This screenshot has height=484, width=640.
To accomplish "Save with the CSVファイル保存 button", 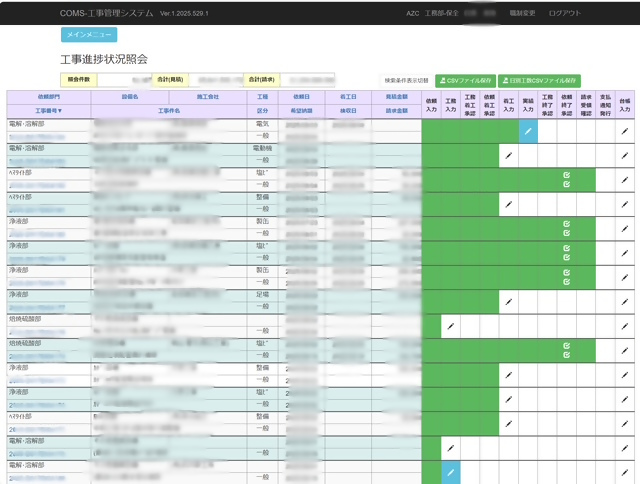I will pos(465,80).
